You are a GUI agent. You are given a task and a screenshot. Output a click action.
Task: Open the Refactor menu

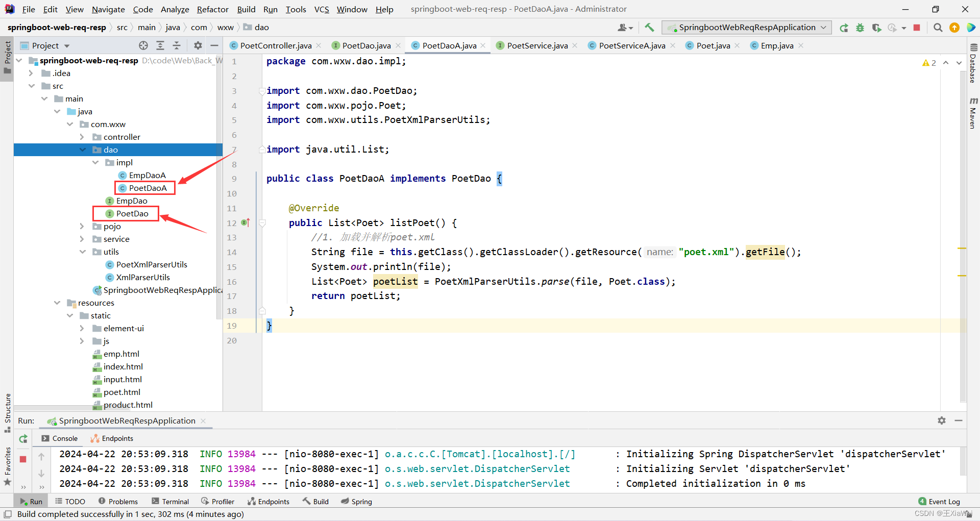(x=212, y=9)
